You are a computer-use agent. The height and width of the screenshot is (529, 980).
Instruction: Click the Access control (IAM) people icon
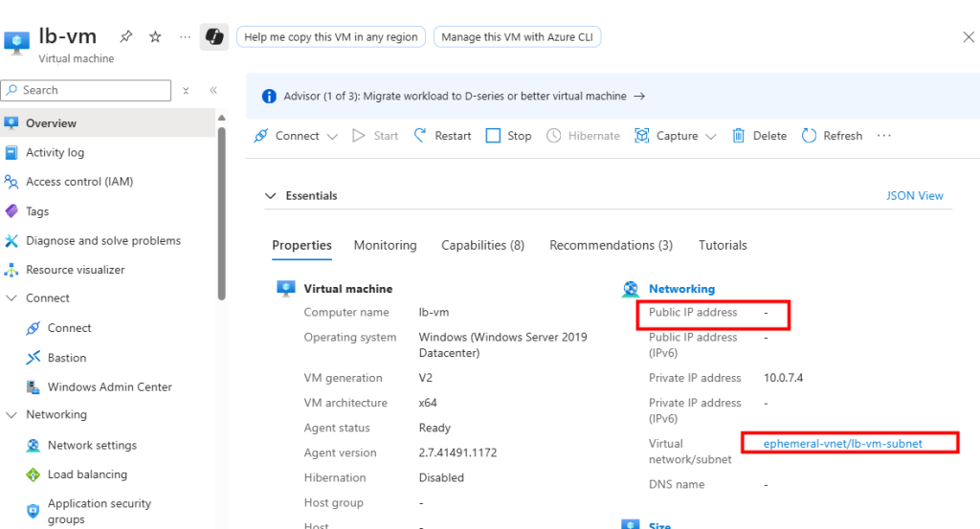tap(11, 182)
